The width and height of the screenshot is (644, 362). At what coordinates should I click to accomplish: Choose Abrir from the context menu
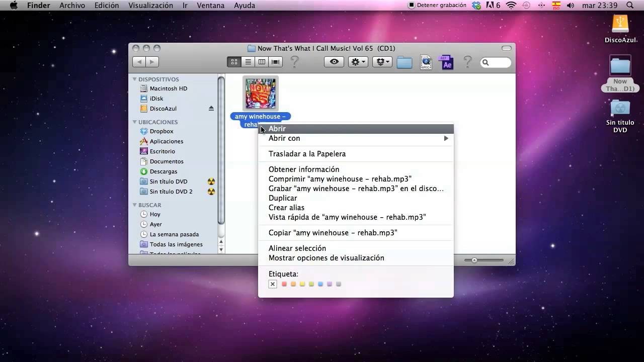(x=356, y=129)
